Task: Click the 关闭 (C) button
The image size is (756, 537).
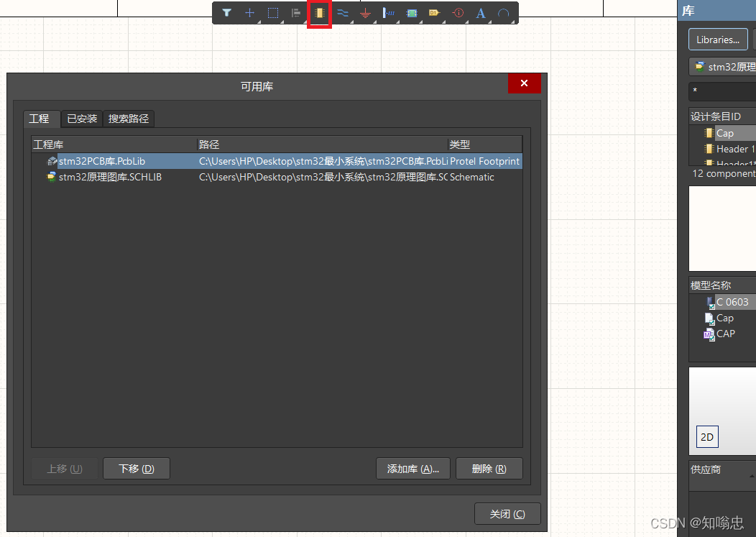Action: tap(507, 514)
